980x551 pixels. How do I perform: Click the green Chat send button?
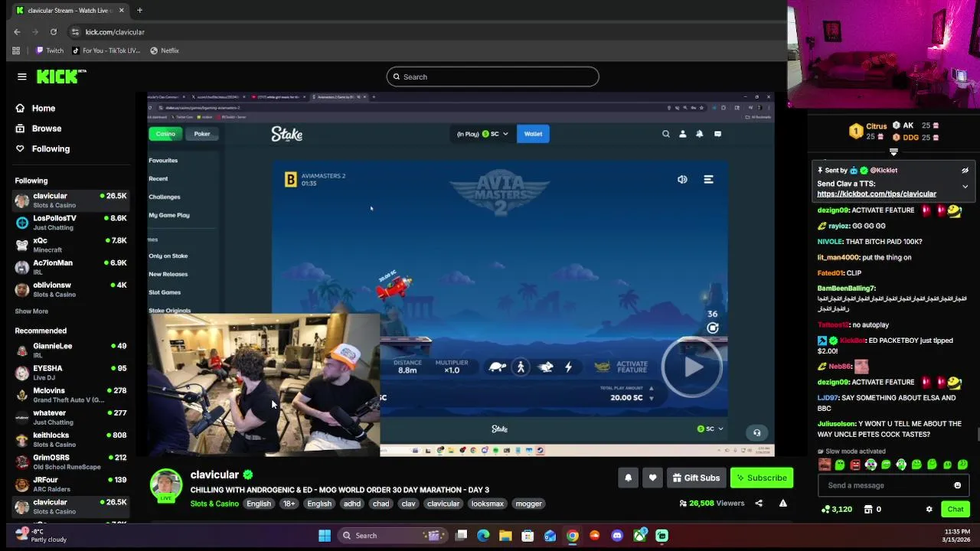[x=955, y=509]
